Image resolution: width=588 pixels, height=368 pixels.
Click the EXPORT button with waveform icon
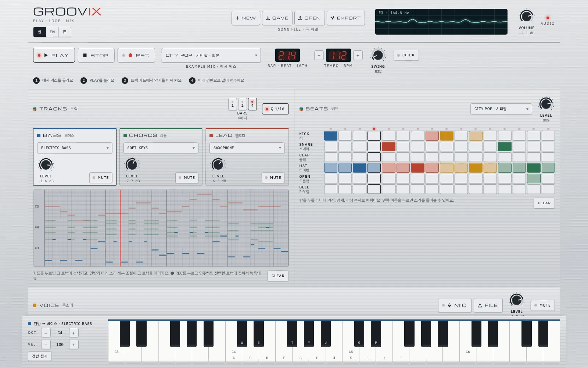(345, 18)
